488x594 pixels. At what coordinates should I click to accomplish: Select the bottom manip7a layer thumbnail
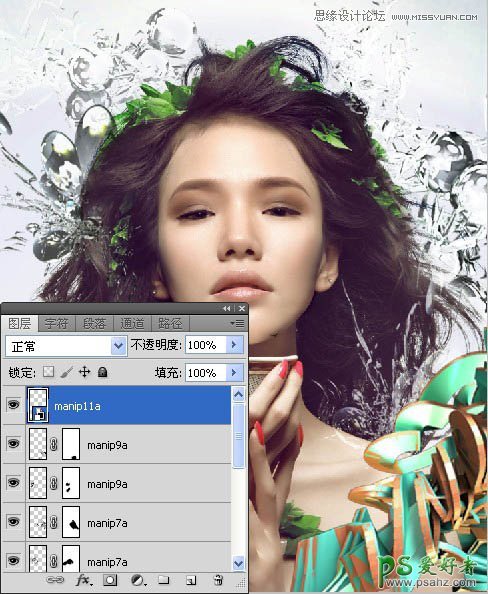(38, 559)
